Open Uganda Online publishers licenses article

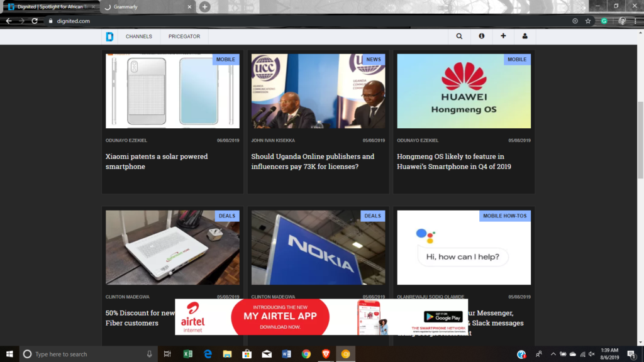(x=313, y=162)
